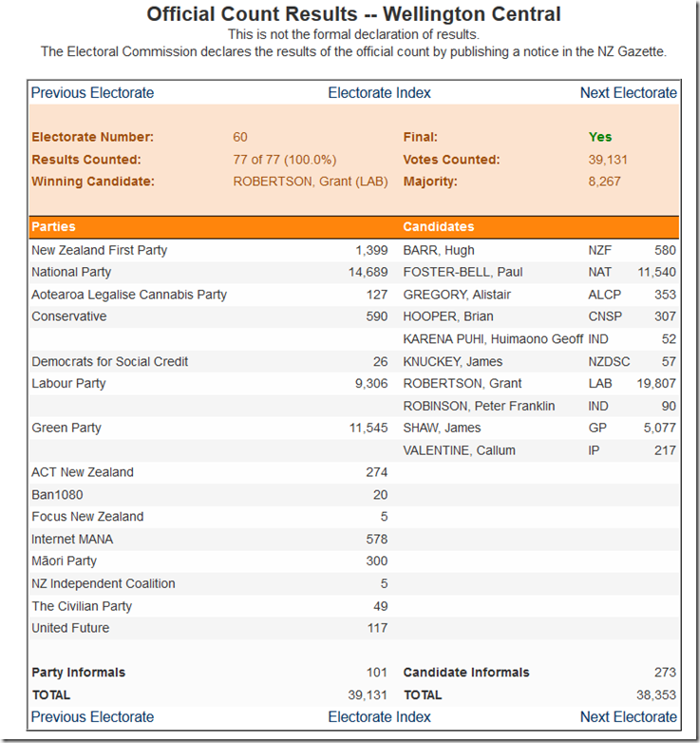Go to Next Electorate link above the summary
Image resolution: width=700 pixels, height=743 pixels.
coord(628,92)
